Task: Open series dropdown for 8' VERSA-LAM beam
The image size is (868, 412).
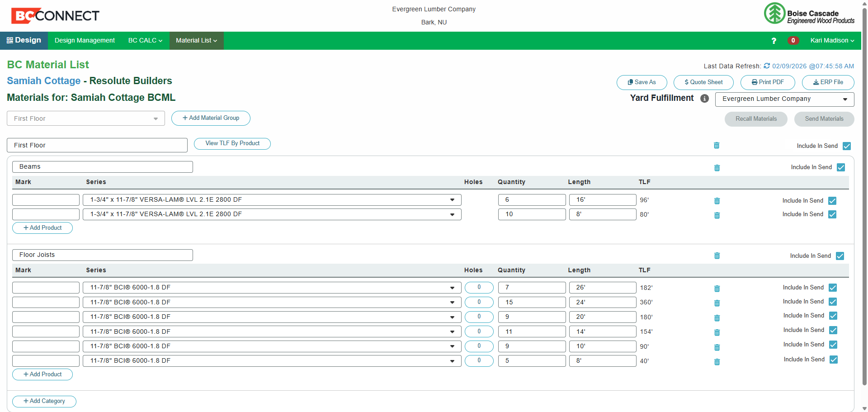Action: (x=272, y=214)
